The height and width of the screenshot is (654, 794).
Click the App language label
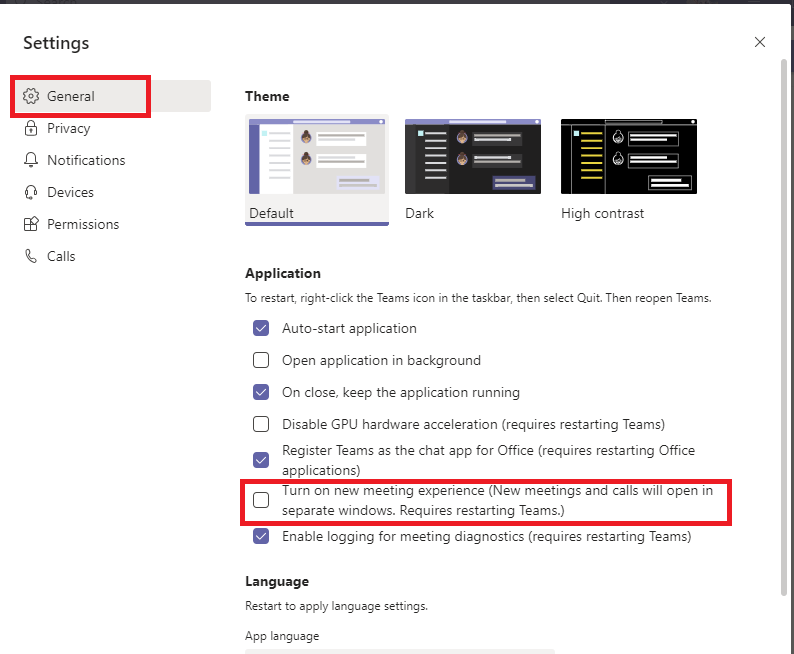(x=282, y=636)
